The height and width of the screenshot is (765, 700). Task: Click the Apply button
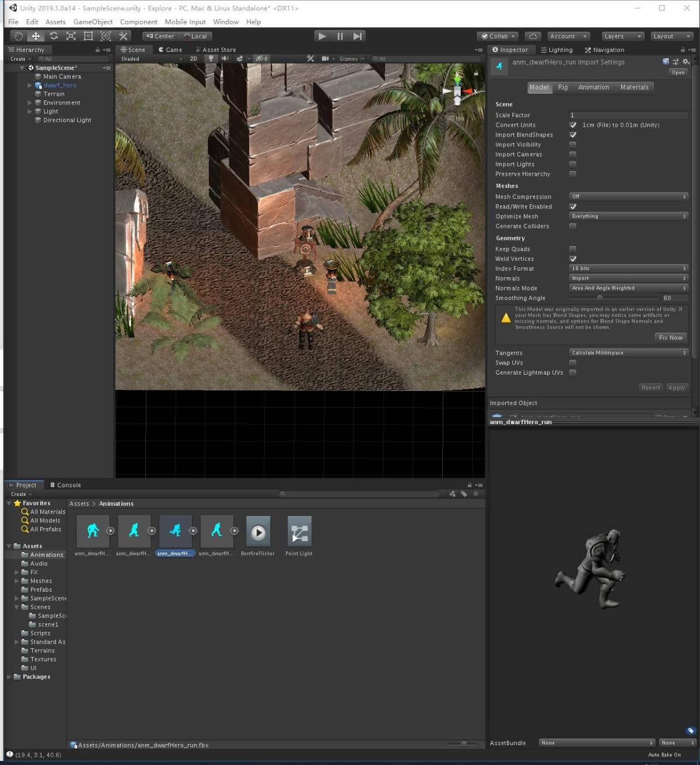point(677,388)
